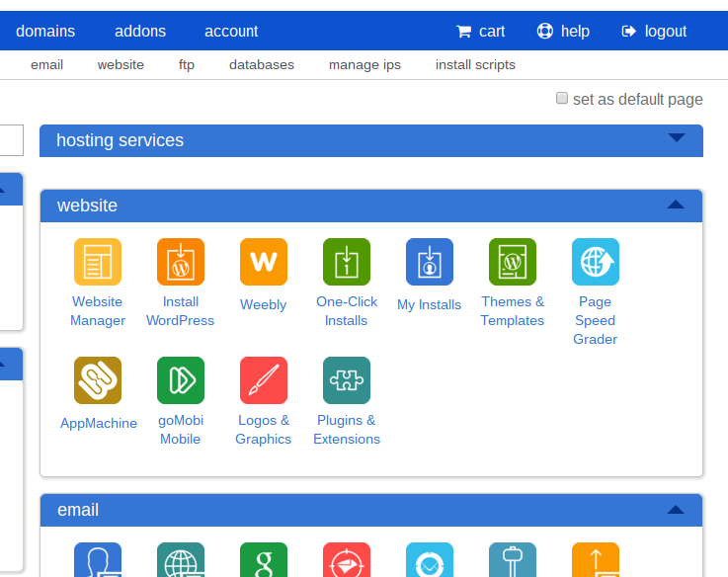Click the orange upload arrow email icon

[x=596, y=559]
